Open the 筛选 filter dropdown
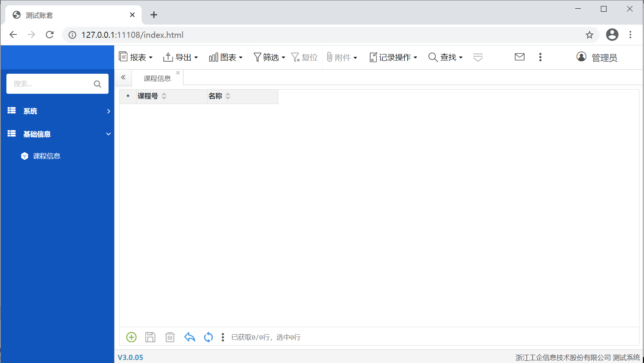Image resolution: width=644 pixels, height=363 pixels. click(269, 57)
